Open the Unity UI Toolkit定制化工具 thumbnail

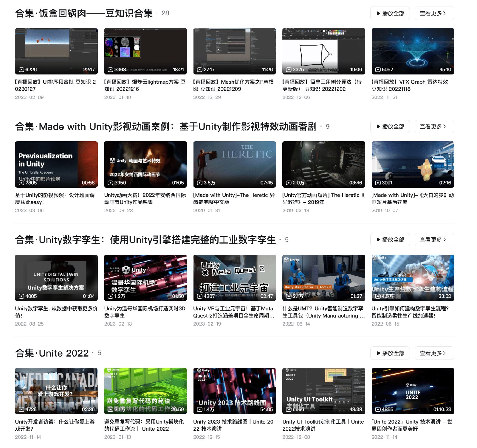pyautogui.click(x=324, y=391)
